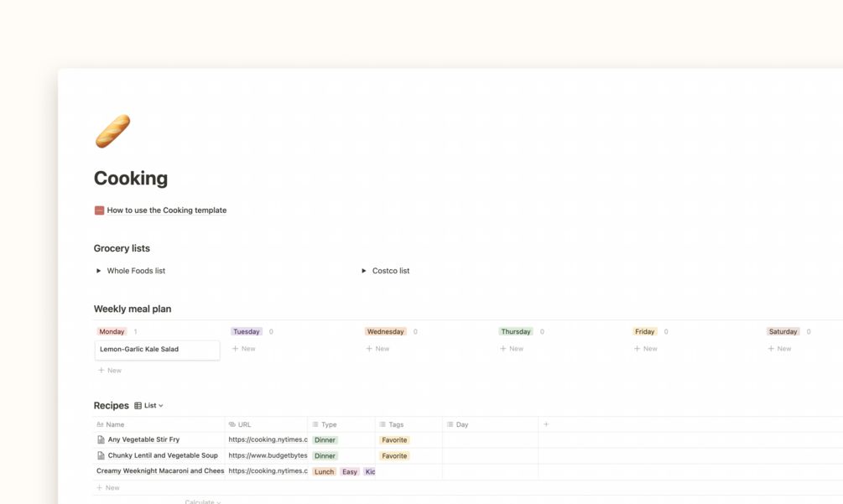Image resolution: width=843 pixels, height=504 pixels.
Task: Click the baguette page icon
Action: click(112, 131)
